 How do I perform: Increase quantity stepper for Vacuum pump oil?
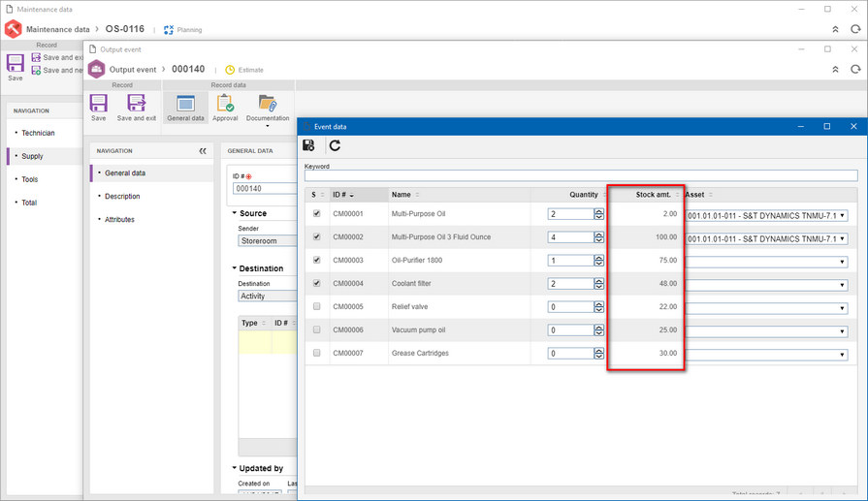pyautogui.click(x=599, y=328)
